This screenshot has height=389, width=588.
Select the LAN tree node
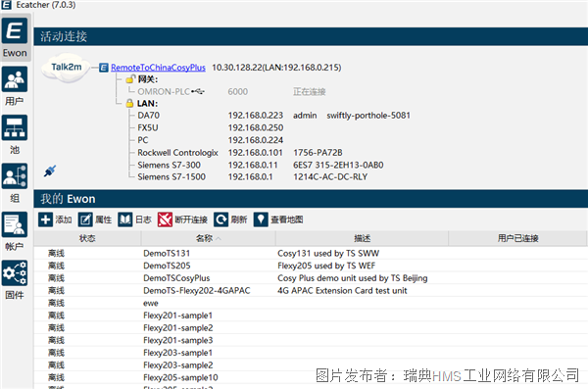coord(147,103)
